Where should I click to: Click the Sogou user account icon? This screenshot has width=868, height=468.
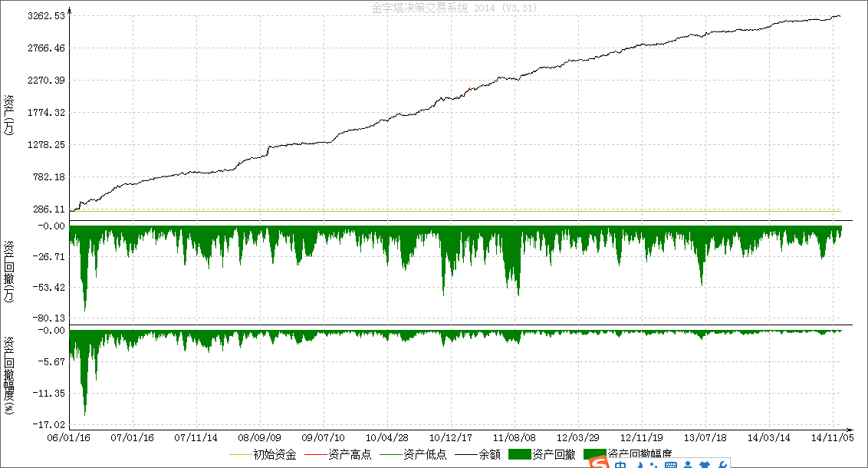click(x=687, y=464)
